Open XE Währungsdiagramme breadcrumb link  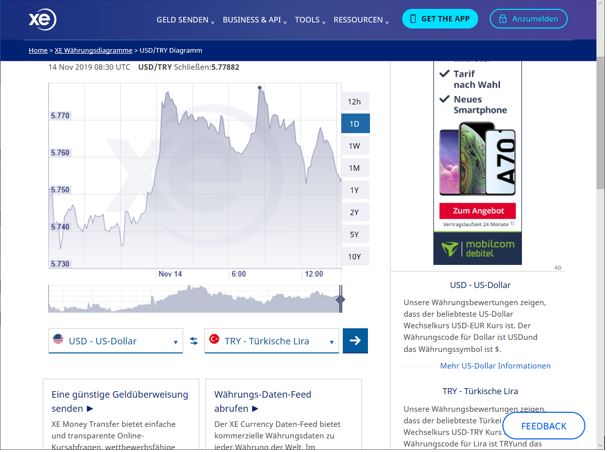pos(93,50)
